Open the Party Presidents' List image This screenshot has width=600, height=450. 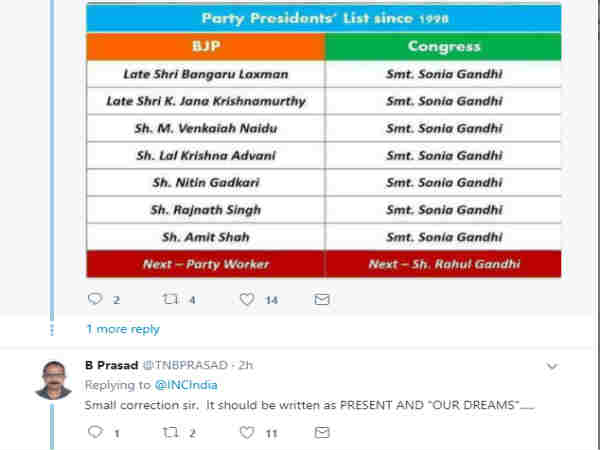(x=324, y=140)
